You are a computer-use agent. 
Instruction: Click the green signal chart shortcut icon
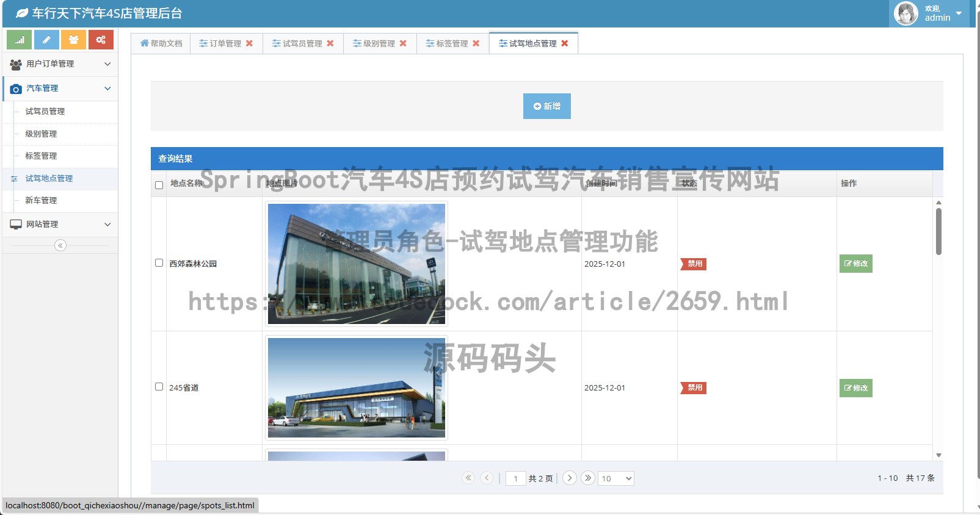19,40
